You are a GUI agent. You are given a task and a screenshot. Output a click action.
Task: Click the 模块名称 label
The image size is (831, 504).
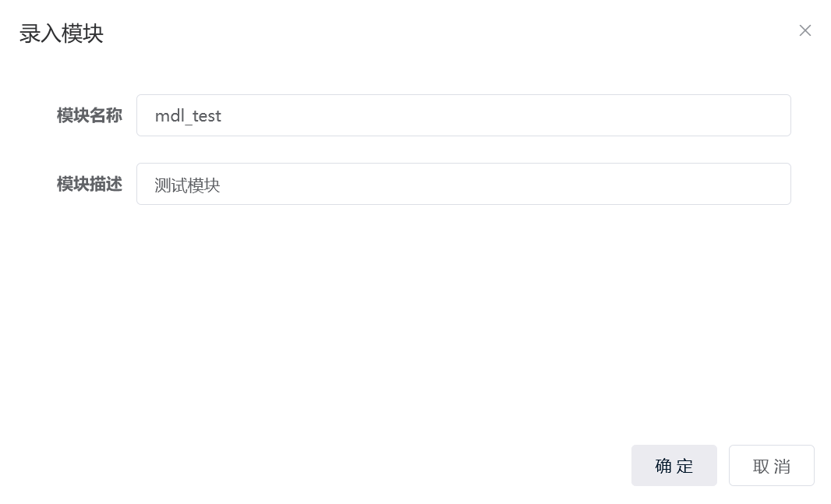[89, 115]
